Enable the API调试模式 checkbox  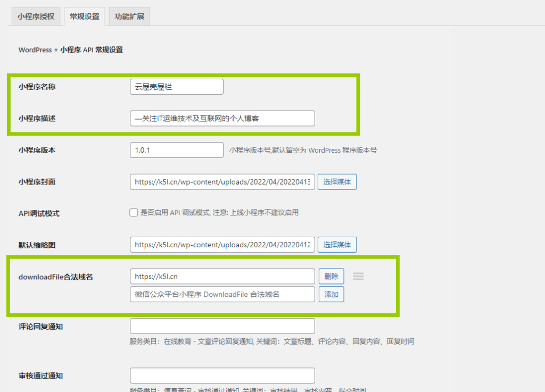pyautogui.click(x=134, y=213)
